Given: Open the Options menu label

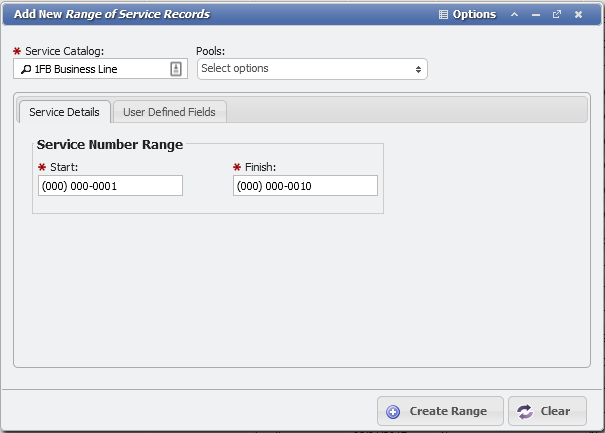Looking at the screenshot, I should tap(474, 15).
